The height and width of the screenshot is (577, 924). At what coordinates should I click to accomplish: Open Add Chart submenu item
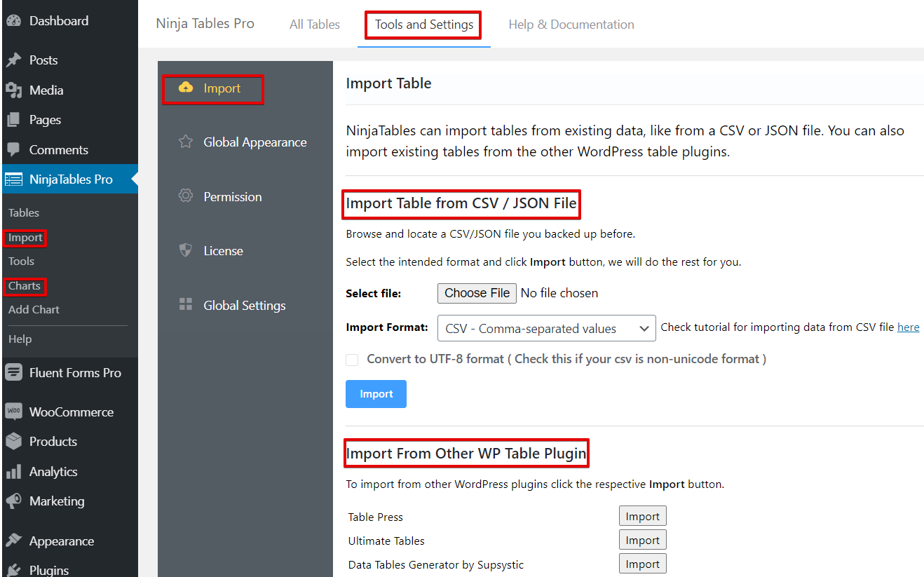34,309
